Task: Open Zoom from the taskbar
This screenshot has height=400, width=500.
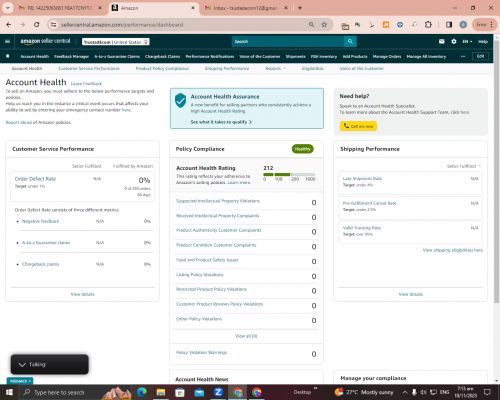Action: 218,392
